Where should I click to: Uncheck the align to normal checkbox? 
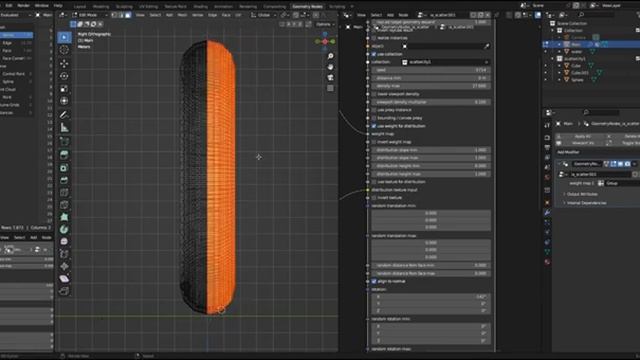coord(374,281)
